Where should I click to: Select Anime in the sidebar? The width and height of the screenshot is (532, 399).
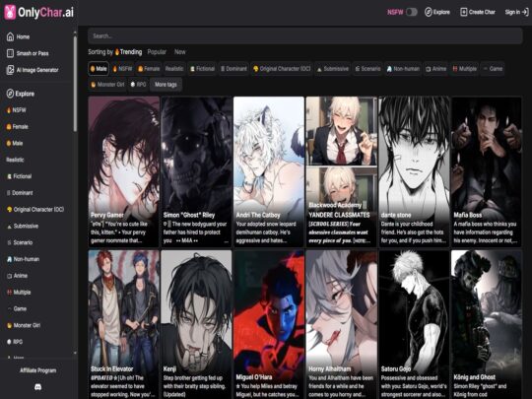(17, 276)
